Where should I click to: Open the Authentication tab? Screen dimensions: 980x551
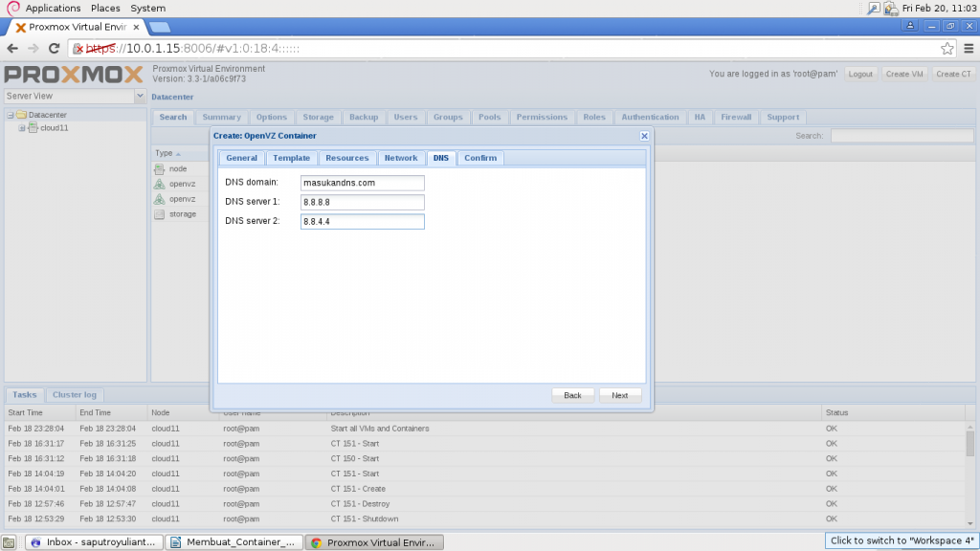coord(650,118)
